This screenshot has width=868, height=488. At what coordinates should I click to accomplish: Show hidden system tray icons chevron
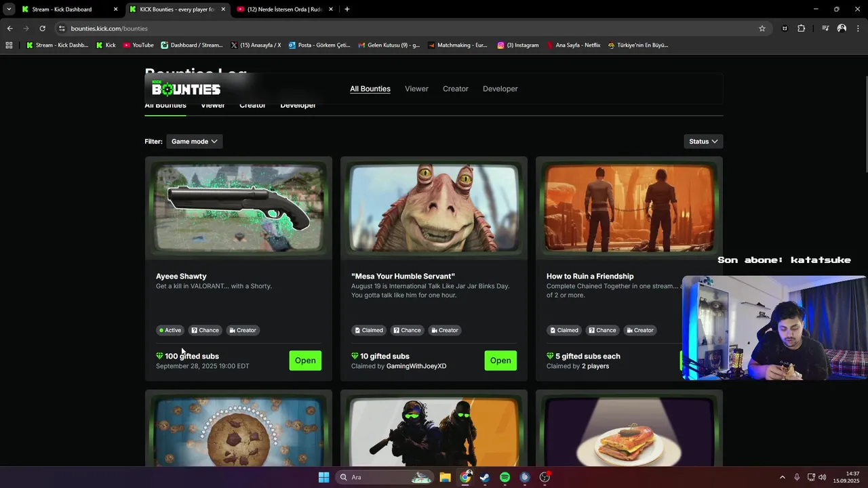point(782,477)
